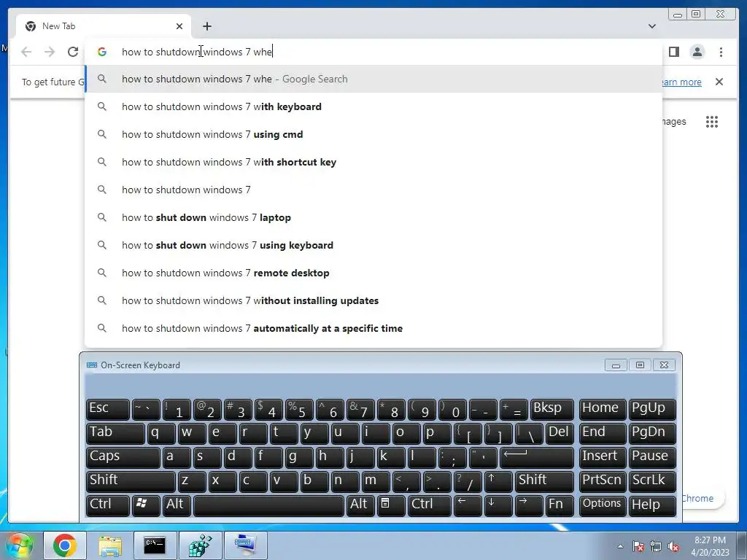Open the Google apps grid icon

(712, 122)
